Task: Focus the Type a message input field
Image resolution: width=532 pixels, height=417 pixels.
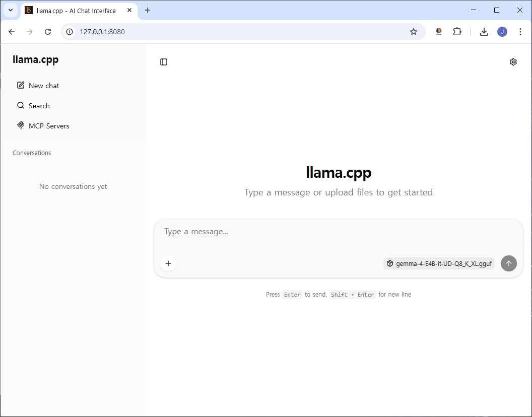Action: 338,232
